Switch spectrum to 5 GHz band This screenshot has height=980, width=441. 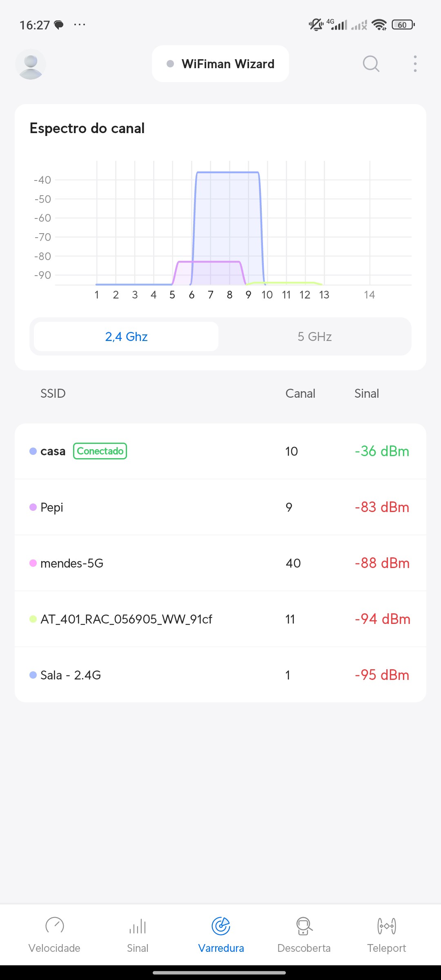click(x=314, y=336)
